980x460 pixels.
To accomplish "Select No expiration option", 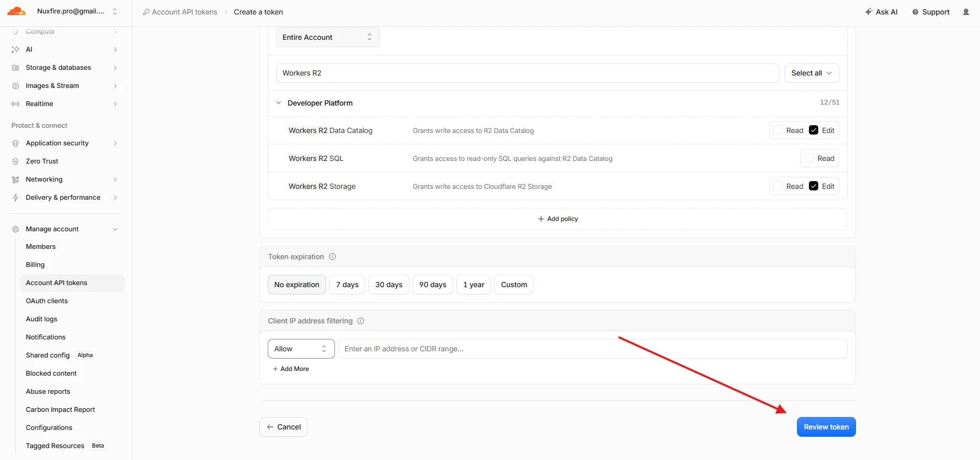I will pyautogui.click(x=297, y=285).
